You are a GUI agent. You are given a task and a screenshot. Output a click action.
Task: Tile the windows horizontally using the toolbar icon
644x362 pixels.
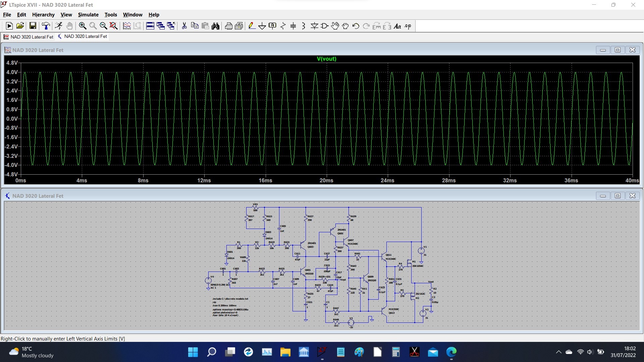(x=150, y=26)
